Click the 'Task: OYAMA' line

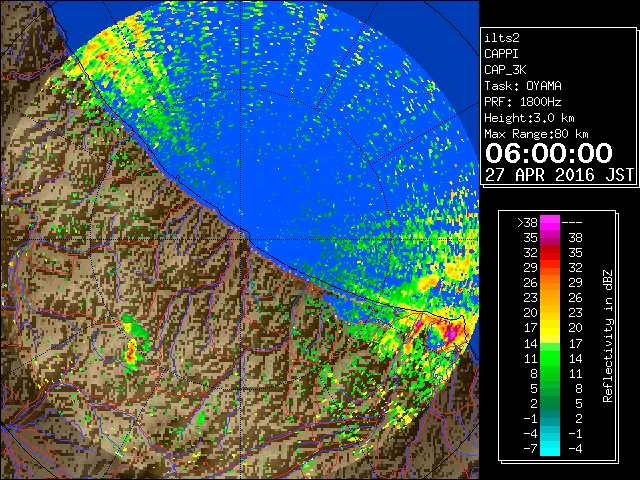click(523, 86)
